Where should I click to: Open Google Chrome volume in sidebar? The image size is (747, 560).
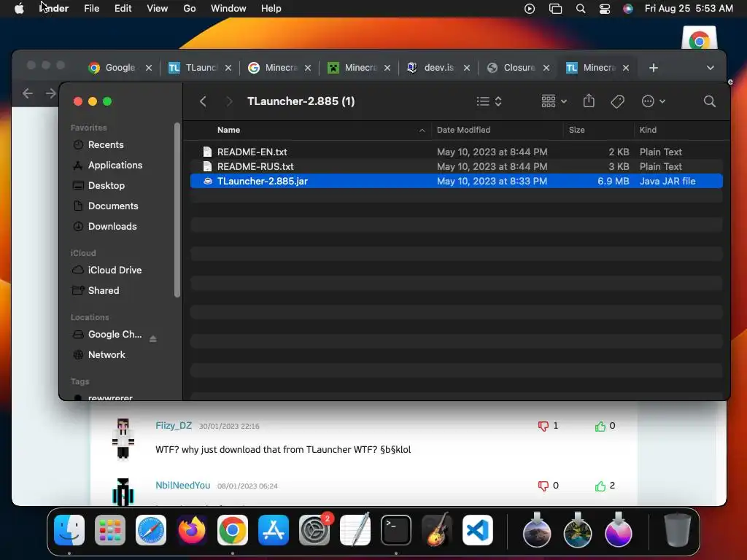tap(115, 334)
